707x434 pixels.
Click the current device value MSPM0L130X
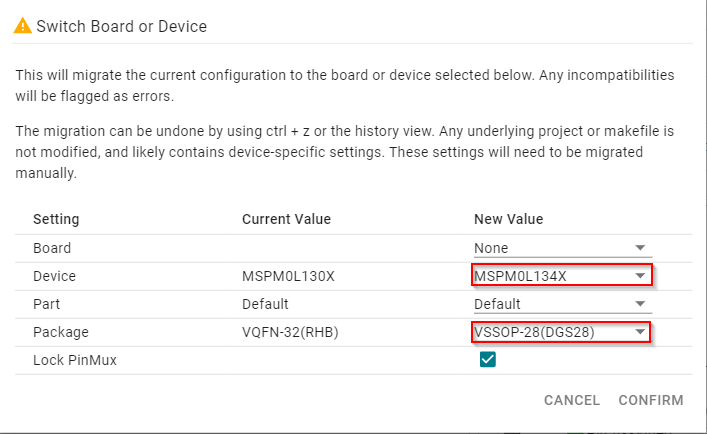tap(290, 276)
